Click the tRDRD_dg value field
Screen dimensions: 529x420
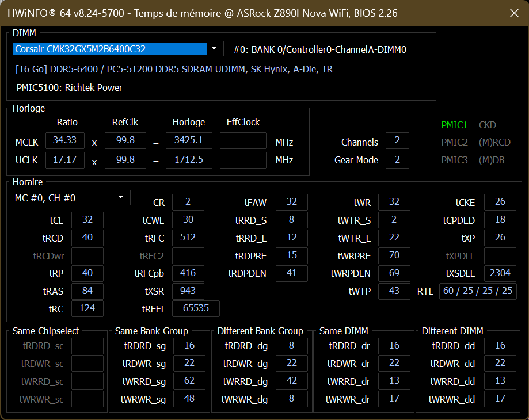(291, 346)
